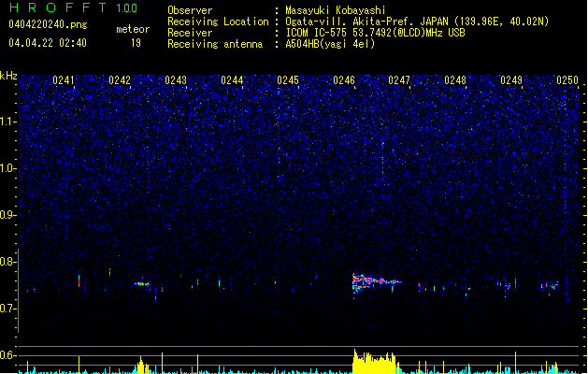
Task: Click the Ogata-vill. Akita-Pref. JAPAN location text
Action: pos(417,22)
